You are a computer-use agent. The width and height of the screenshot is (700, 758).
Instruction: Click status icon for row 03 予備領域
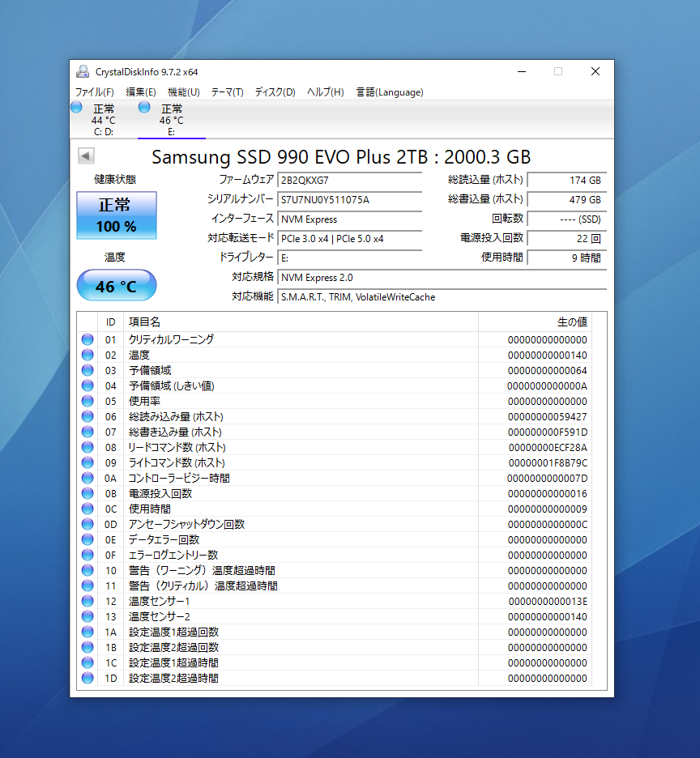click(x=87, y=370)
